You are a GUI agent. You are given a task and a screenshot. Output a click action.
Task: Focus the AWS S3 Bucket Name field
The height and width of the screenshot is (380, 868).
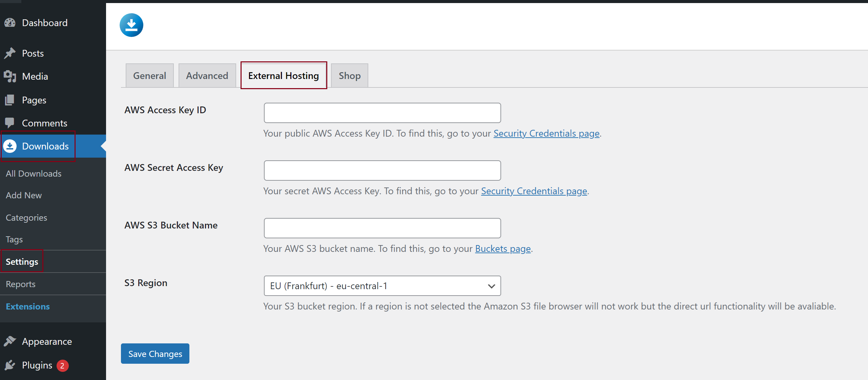pyautogui.click(x=382, y=228)
